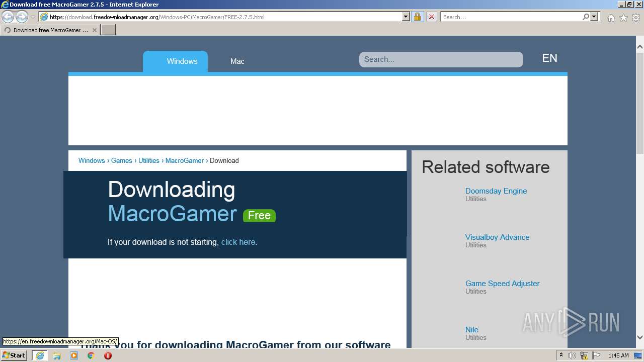
Task: Open the Favorites star icon
Action: click(623, 18)
